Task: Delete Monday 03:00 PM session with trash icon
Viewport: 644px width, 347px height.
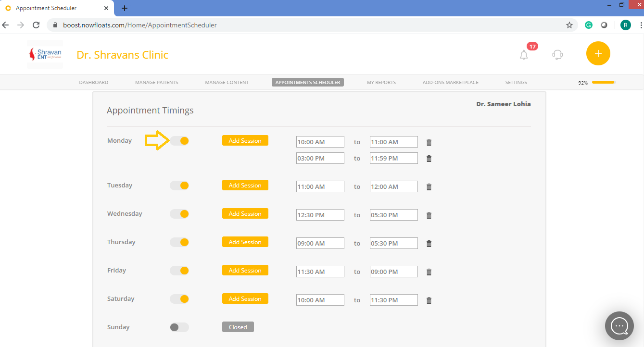Action: tap(429, 159)
